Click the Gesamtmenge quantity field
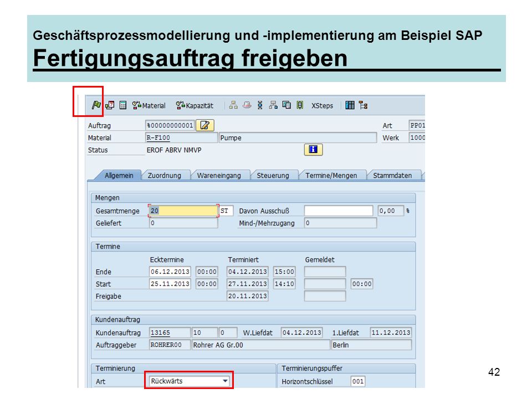Screen dimensions: 532x399 [x=183, y=211]
